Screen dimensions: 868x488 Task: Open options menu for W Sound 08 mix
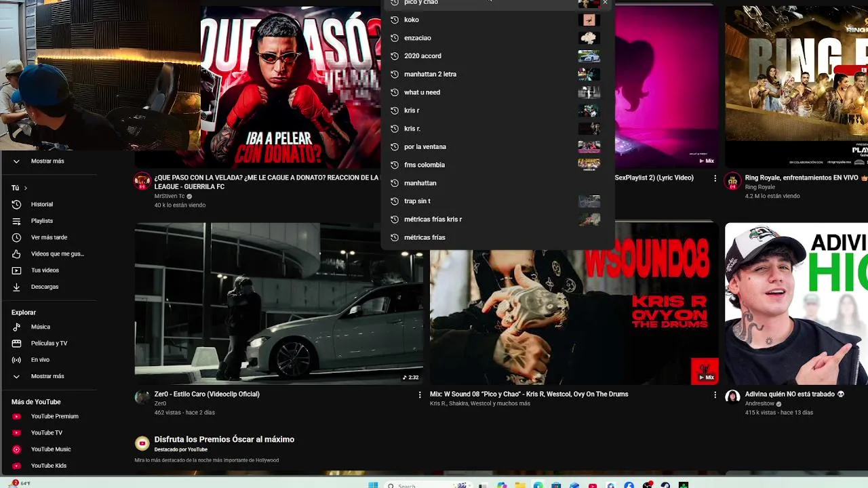coord(715,394)
